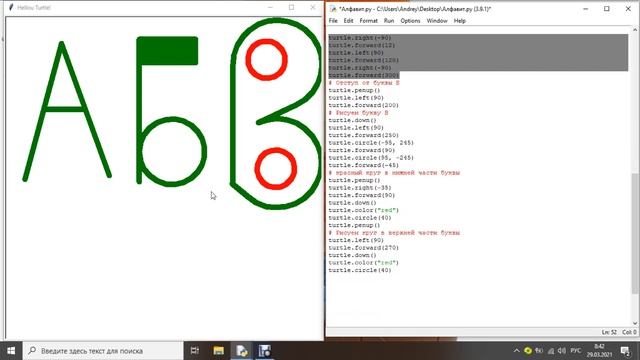The image size is (640, 360).
Task: Minimize the IDLE editor window
Action: tap(585, 9)
